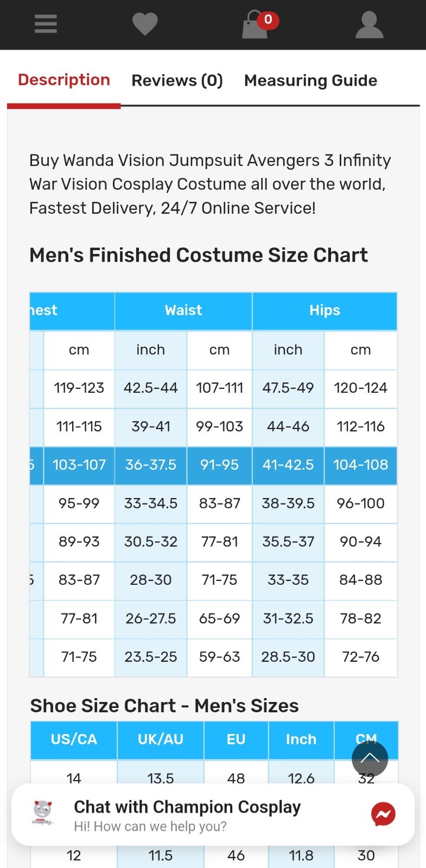The image size is (426, 868).
Task: Select the UK/AU shoe size header
Action: [161, 740]
